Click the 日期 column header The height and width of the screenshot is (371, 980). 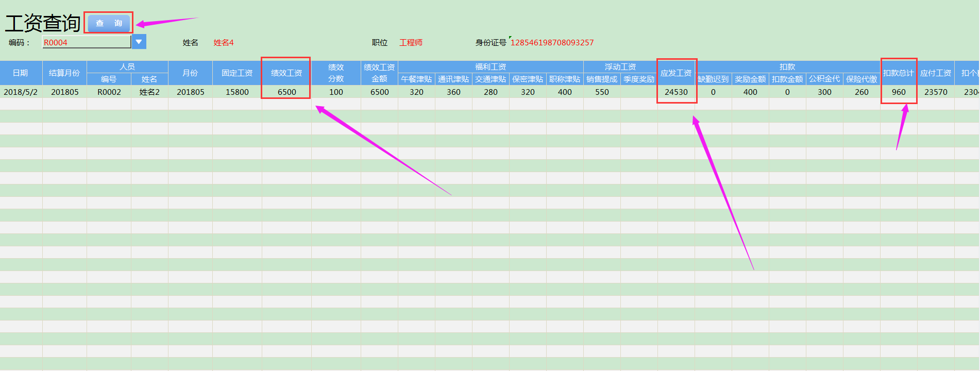(x=21, y=73)
